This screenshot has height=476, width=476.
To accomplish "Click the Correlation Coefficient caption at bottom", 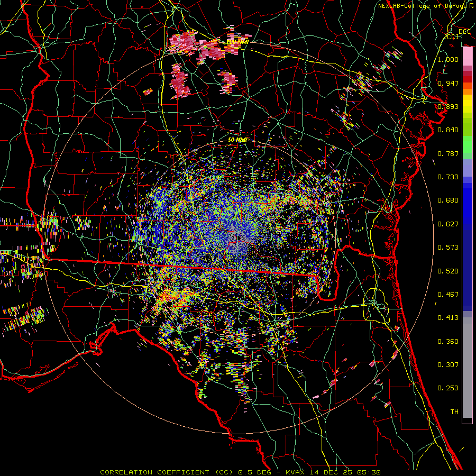I will coord(240,472).
